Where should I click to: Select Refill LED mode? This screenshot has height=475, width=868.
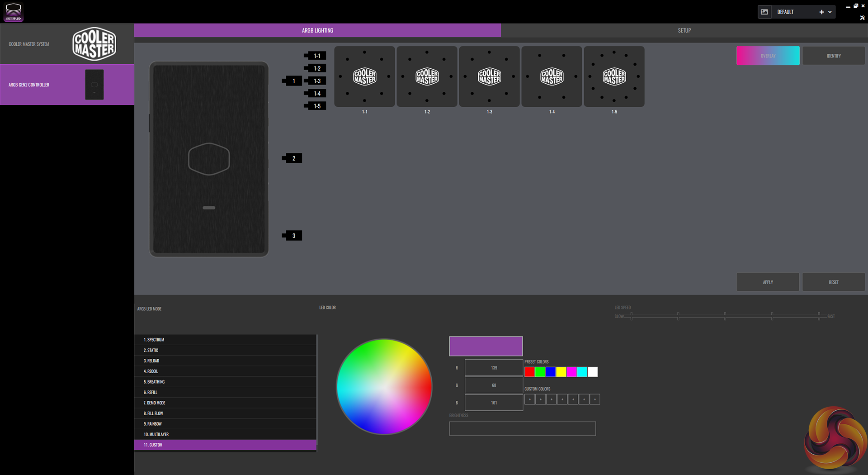coord(225,392)
